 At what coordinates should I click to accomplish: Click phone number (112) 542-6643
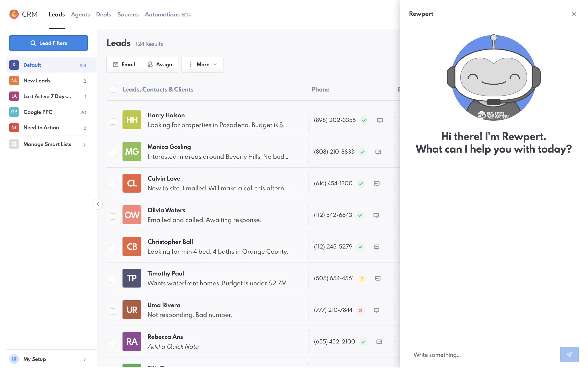333,215
